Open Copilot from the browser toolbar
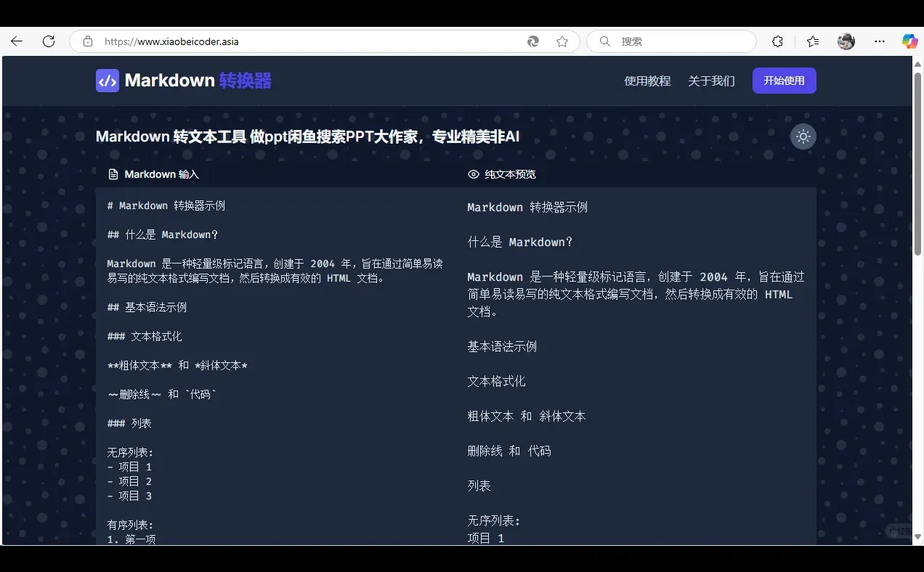This screenshot has height=572, width=924. (x=909, y=41)
